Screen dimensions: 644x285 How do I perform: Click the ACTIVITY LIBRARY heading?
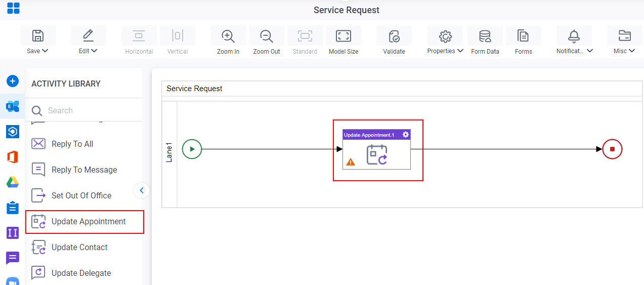coord(66,84)
